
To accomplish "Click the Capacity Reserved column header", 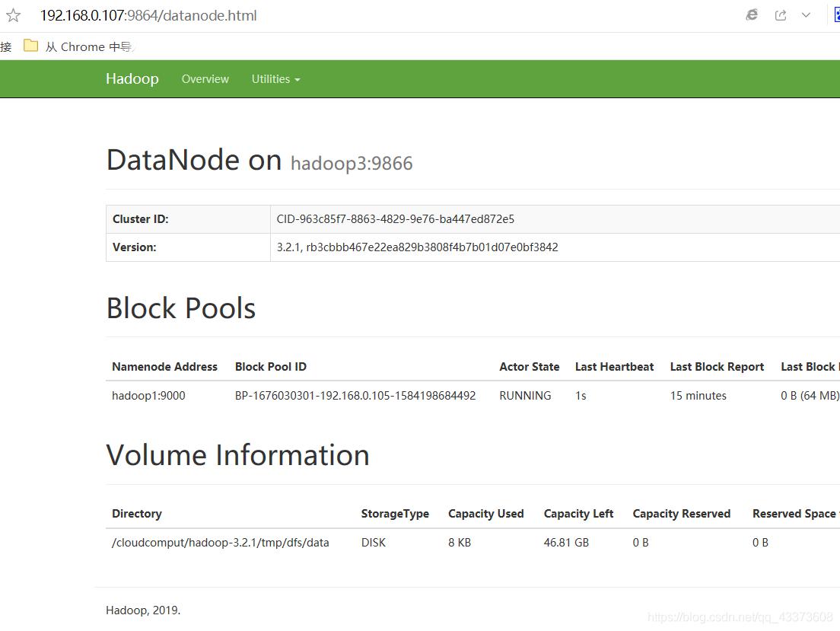I will (x=682, y=514).
